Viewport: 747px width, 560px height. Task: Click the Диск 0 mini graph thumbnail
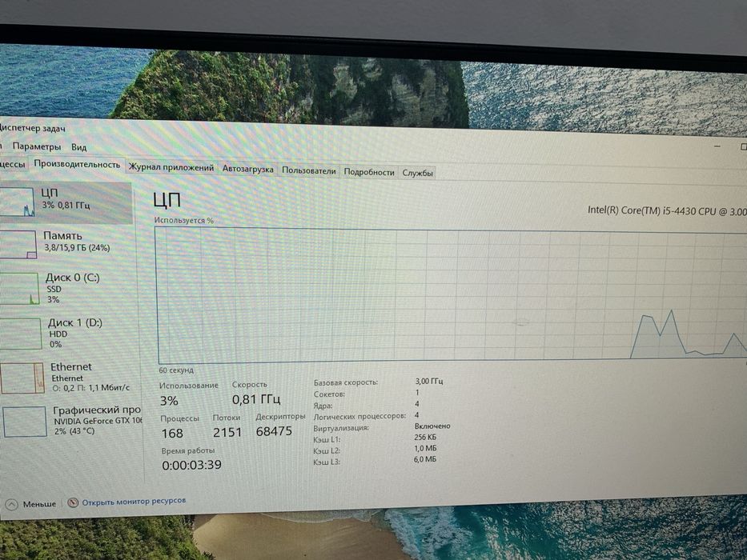[19, 288]
